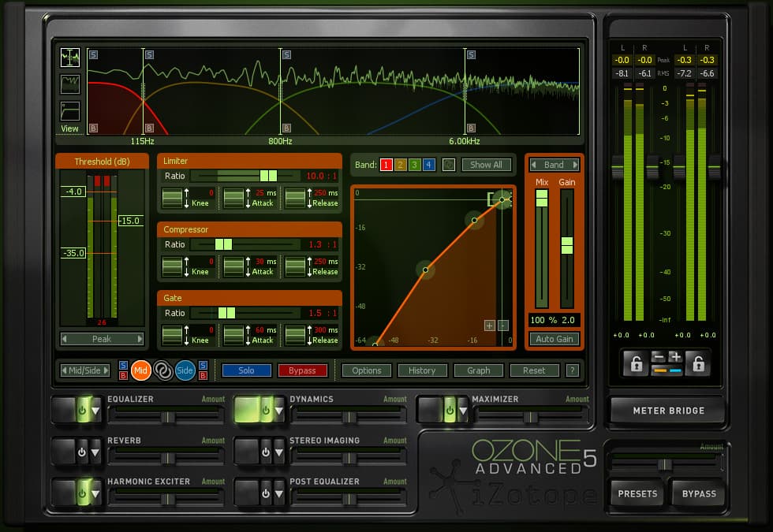Select the orange Mid channel button
The width and height of the screenshot is (773, 532).
140,370
